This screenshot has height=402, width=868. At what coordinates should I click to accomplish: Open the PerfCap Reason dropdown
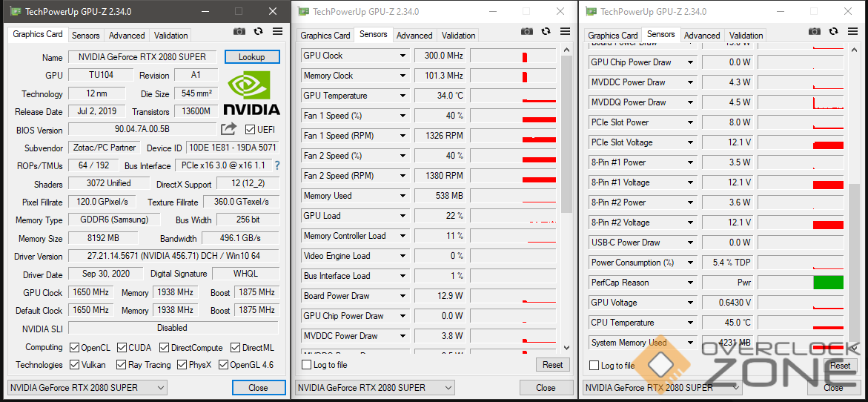click(x=690, y=283)
